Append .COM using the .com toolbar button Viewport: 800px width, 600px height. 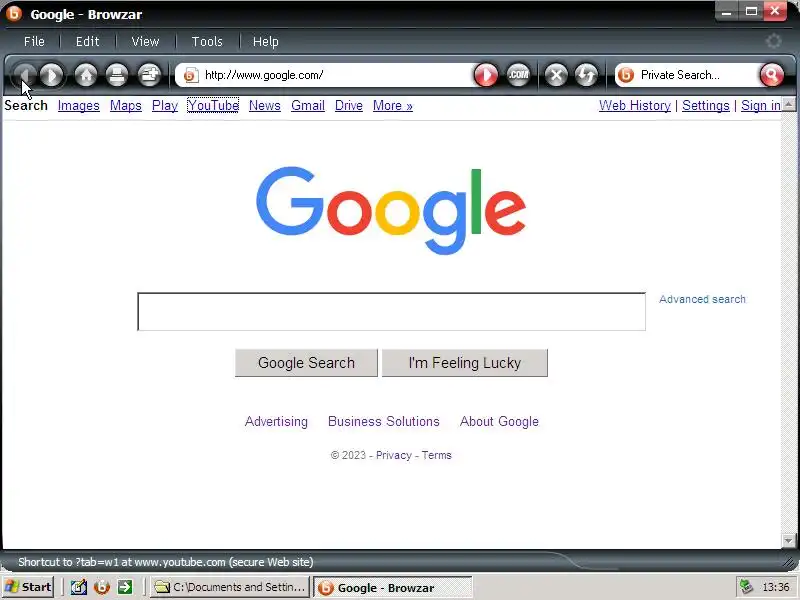click(518, 76)
